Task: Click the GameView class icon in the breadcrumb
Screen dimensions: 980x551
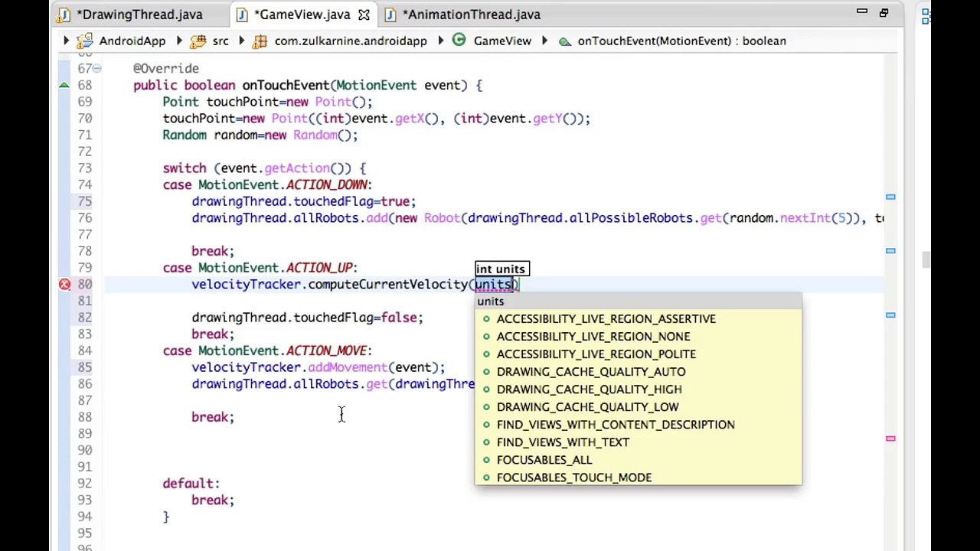Action: click(x=459, y=41)
